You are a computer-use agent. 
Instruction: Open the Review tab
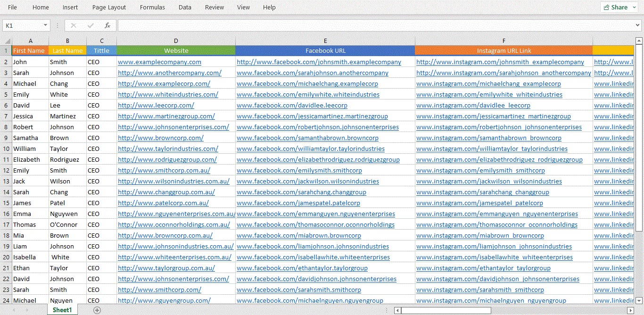215,7
